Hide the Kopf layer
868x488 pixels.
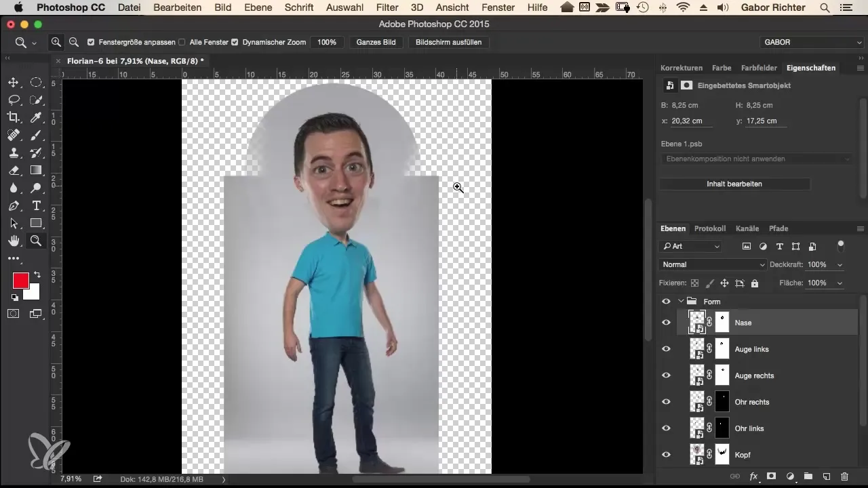click(666, 455)
